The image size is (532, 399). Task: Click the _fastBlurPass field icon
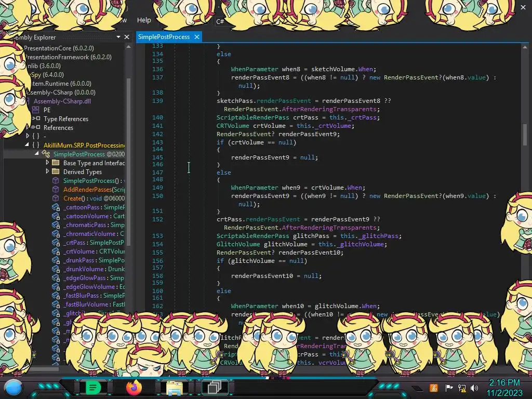pyautogui.click(x=56, y=295)
